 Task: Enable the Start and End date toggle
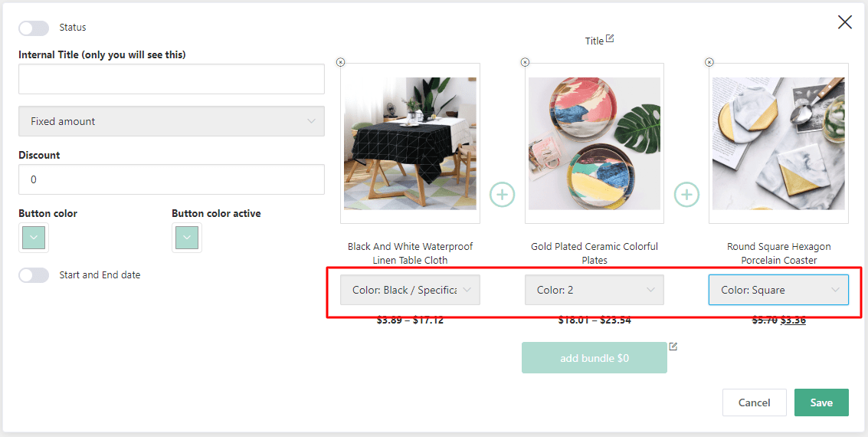(x=34, y=275)
